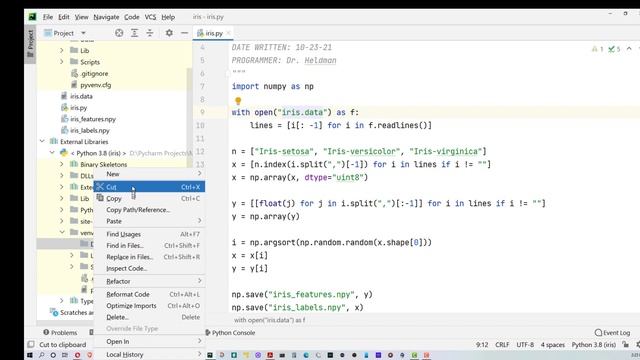Open the Open In submenu

(149, 342)
